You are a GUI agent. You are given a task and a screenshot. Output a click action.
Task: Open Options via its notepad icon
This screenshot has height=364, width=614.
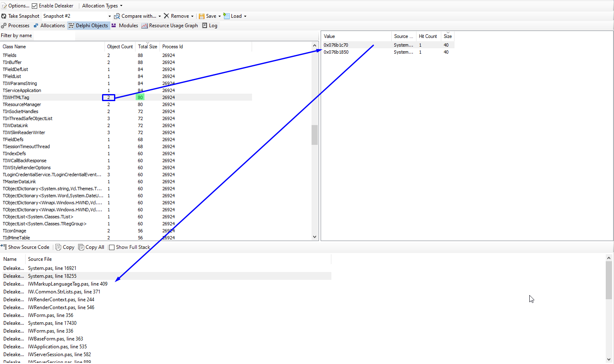click(x=4, y=6)
